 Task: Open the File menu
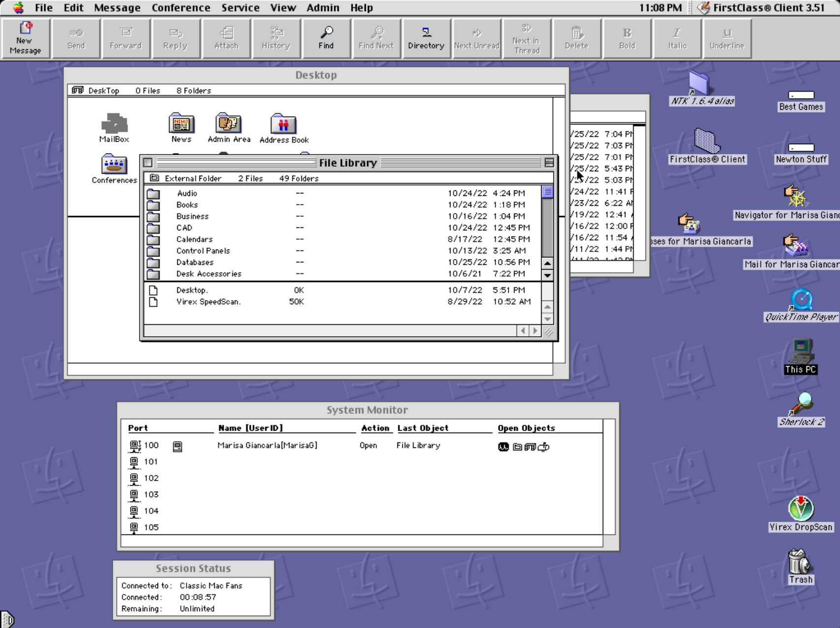coord(43,7)
